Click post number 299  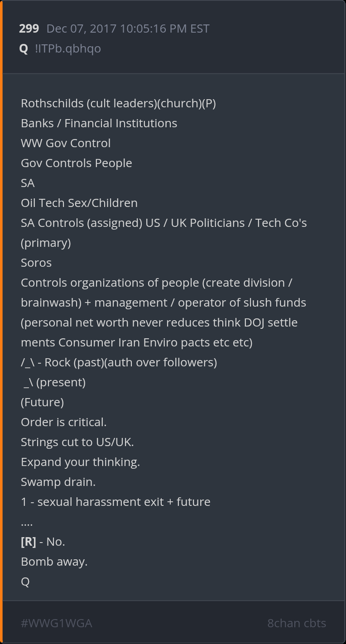click(x=29, y=29)
